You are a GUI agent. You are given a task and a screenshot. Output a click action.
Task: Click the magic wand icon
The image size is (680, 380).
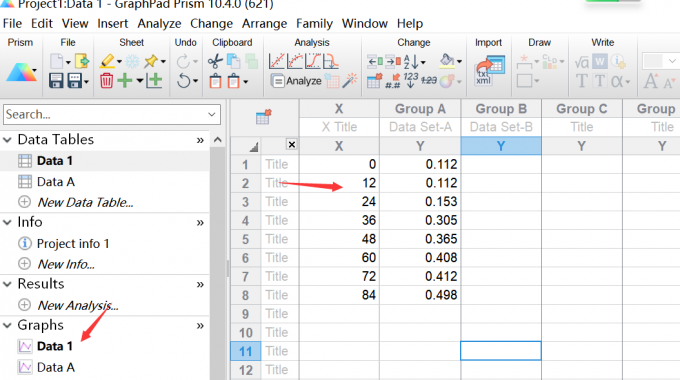point(350,81)
